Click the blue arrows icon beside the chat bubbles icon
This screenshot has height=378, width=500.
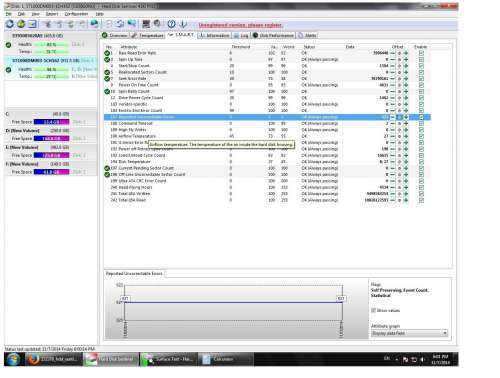[120, 24]
